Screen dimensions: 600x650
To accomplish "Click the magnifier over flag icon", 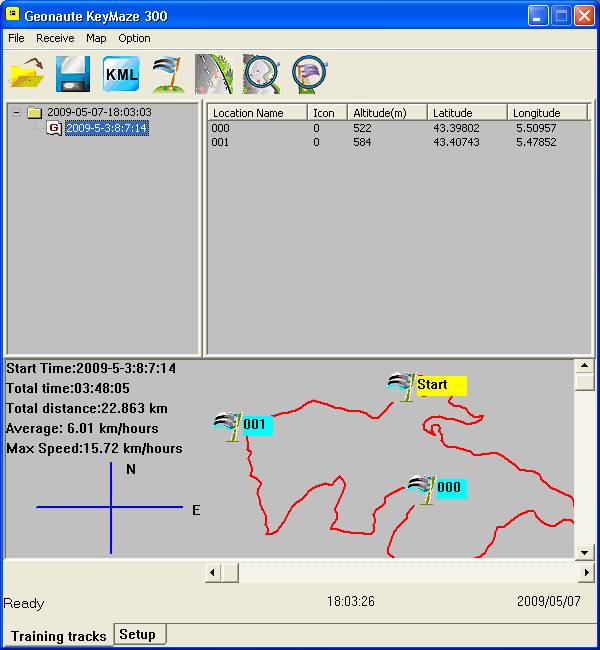I will coord(309,74).
